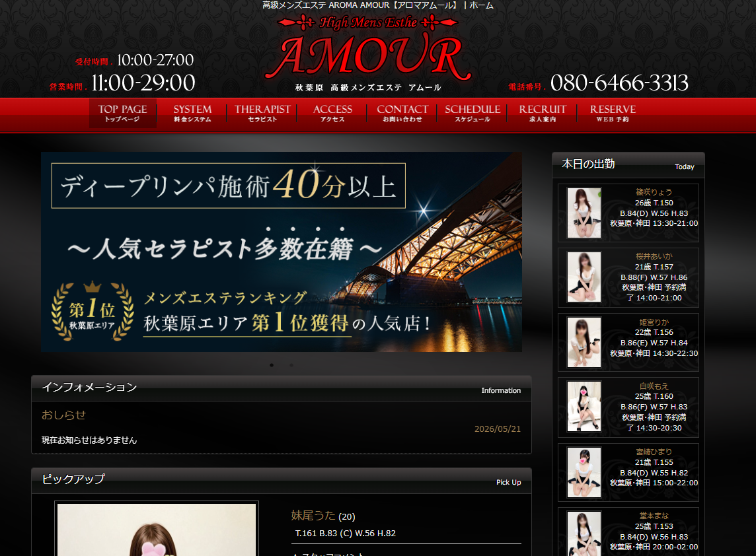The width and height of the screenshot is (756, 556).
Task: Click schedule text 秋葉原･神田 13:30-21:00
Action: point(654,224)
